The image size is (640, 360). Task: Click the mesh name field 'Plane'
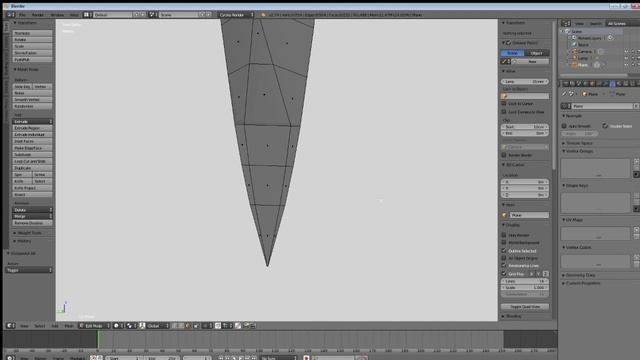[x=602, y=106]
